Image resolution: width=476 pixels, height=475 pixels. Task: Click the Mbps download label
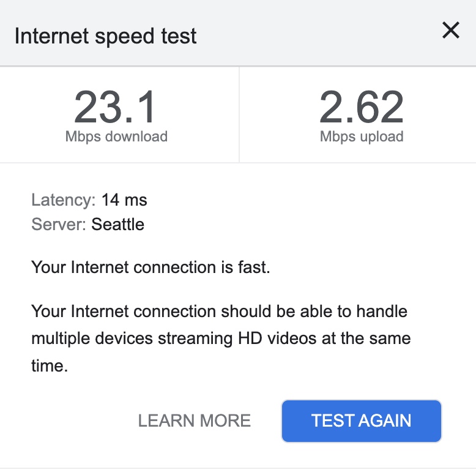116,137
